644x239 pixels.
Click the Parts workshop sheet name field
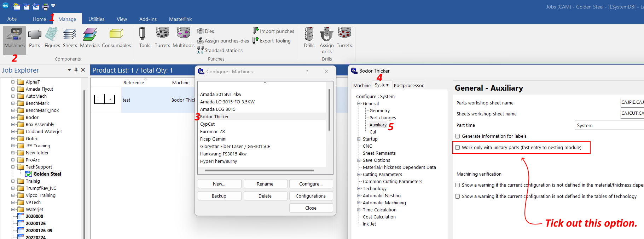(x=632, y=102)
